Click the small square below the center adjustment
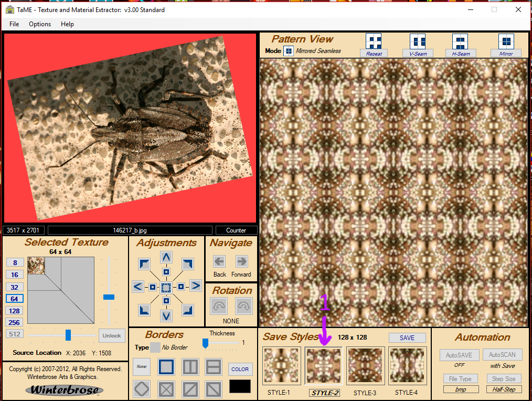Viewport: 532px width, 401px height. point(166,301)
